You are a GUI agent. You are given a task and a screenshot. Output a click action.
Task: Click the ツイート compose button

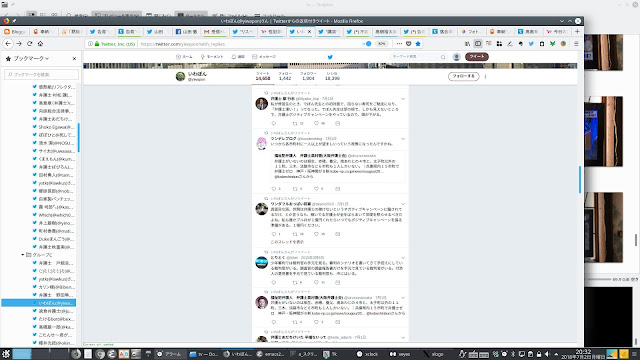[x=477, y=57]
